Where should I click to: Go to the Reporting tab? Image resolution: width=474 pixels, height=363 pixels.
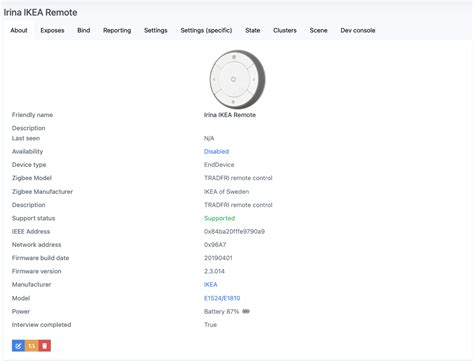click(117, 30)
